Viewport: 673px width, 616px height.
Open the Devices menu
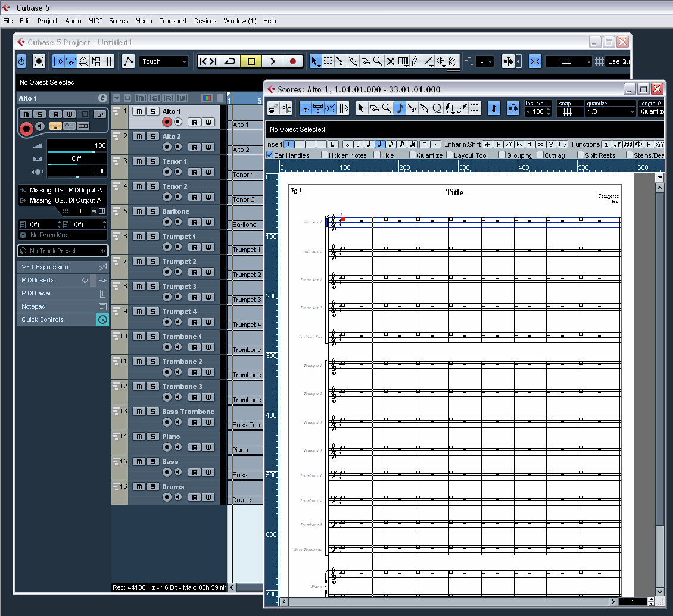205,21
